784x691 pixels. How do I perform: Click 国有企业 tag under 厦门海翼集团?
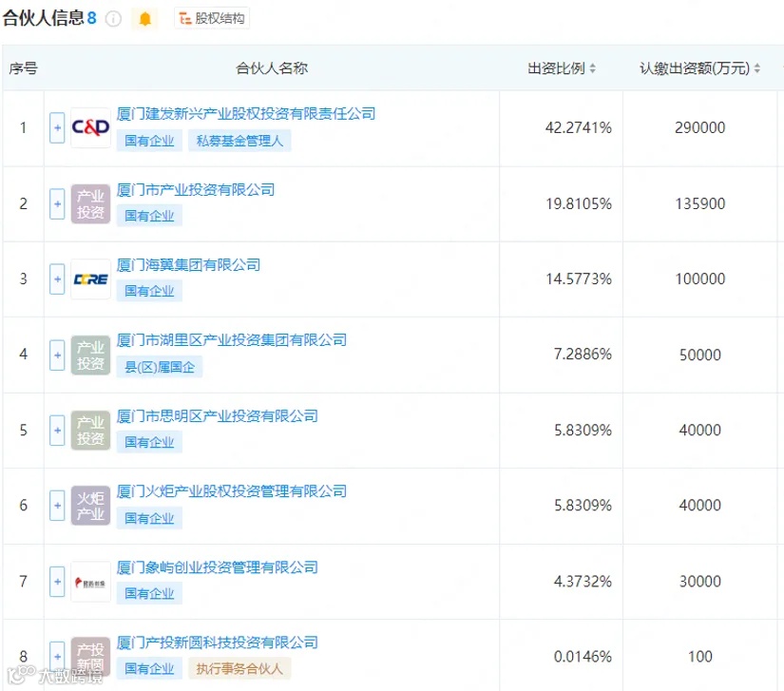click(149, 291)
